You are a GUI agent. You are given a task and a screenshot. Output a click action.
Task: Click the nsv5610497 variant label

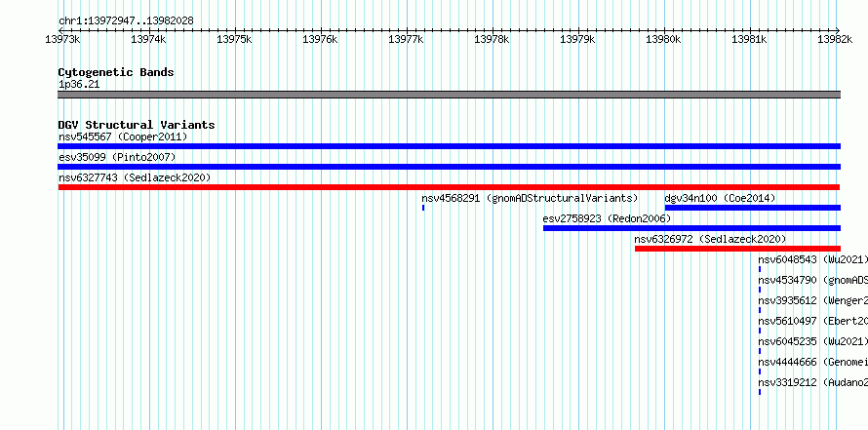(x=812, y=321)
